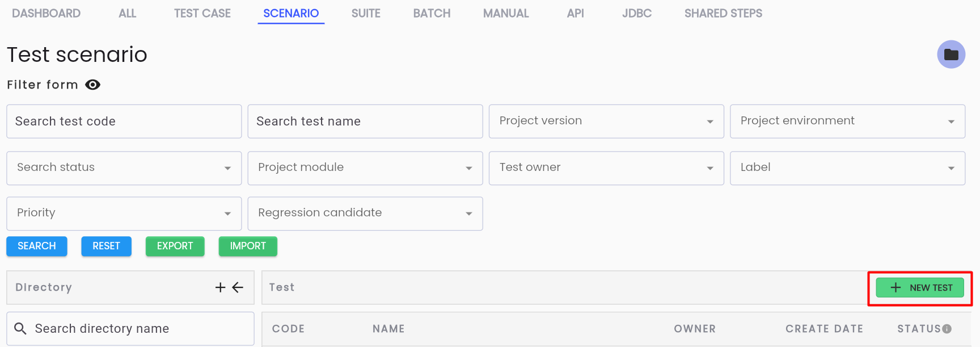Click the blue SEARCH button

coord(37,246)
